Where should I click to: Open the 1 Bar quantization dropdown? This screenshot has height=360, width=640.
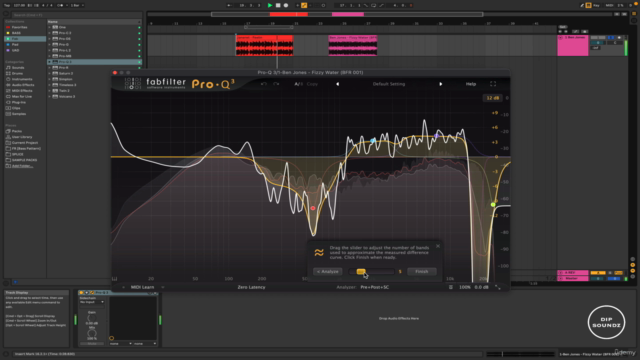click(77, 5)
